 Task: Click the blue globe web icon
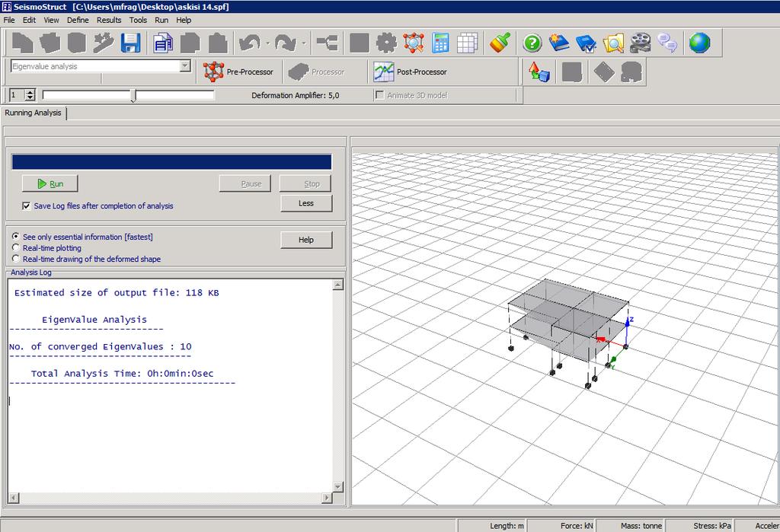point(699,43)
